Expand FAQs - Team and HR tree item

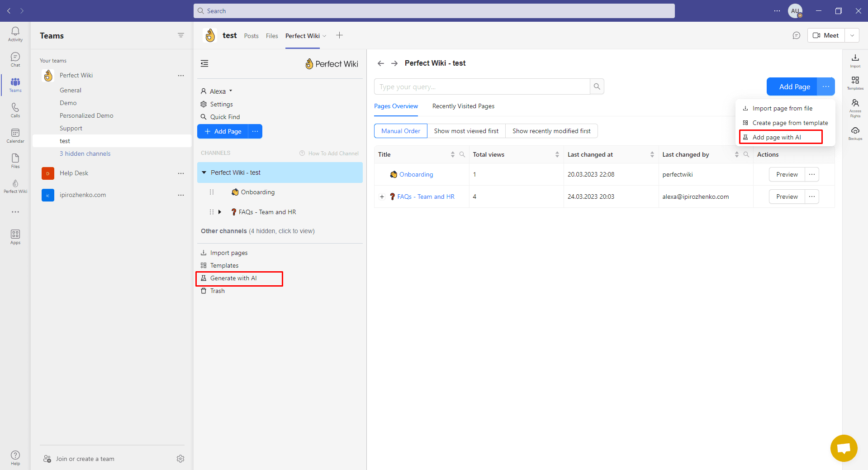pyautogui.click(x=220, y=212)
